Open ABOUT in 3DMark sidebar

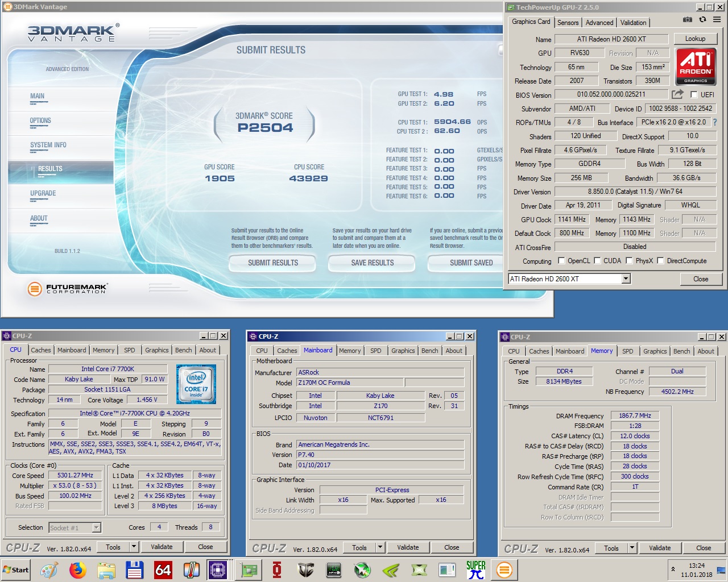tap(39, 218)
